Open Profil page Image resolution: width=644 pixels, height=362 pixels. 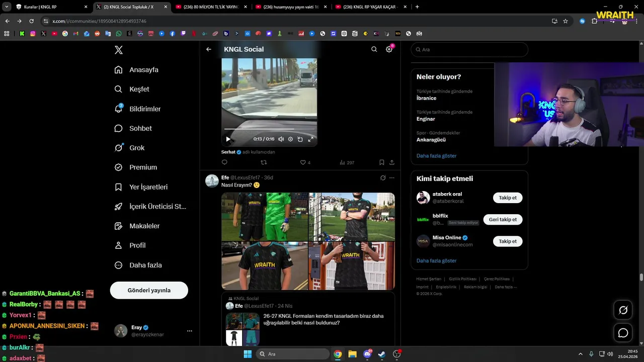point(130,245)
